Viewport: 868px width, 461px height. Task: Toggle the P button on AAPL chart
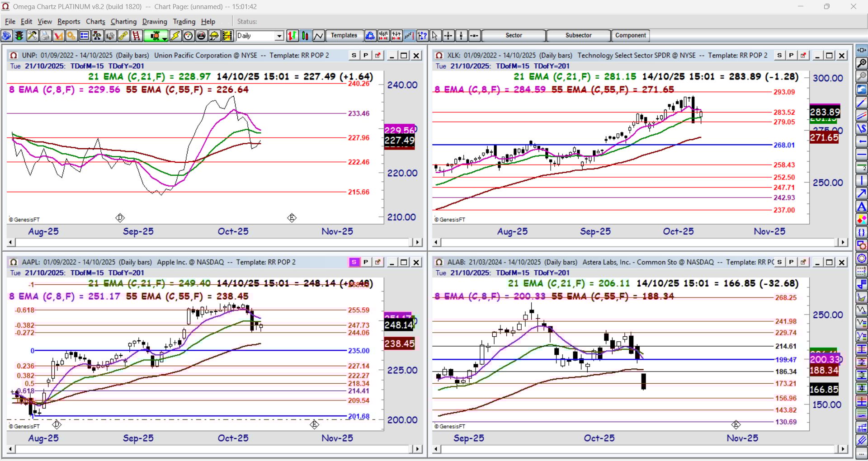coord(366,262)
